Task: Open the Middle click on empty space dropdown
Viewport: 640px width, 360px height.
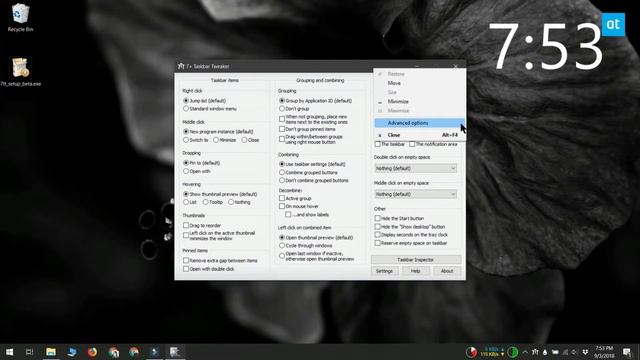Action: (416, 194)
